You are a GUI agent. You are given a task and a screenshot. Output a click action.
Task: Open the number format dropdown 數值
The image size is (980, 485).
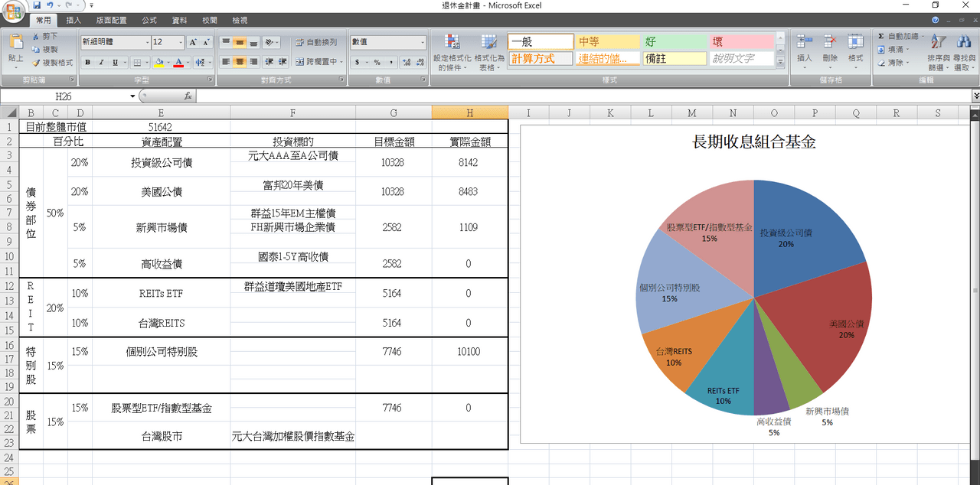(x=422, y=43)
